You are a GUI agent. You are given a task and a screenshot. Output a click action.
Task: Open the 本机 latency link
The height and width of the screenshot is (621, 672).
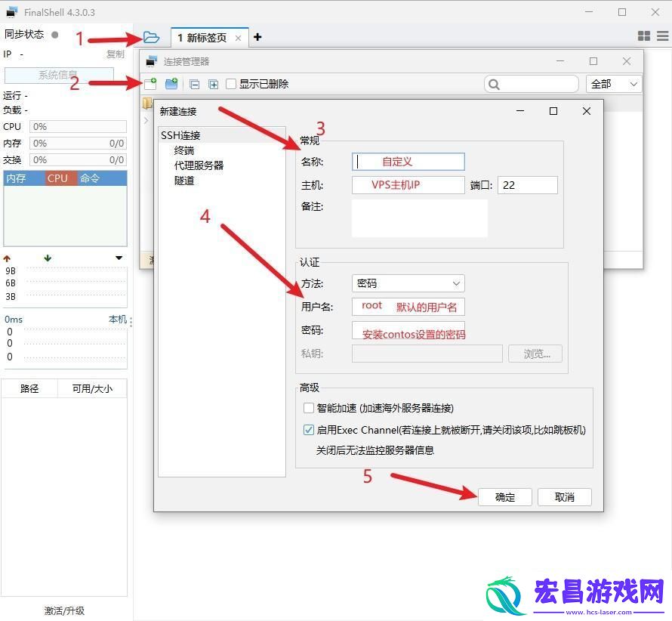tap(118, 319)
